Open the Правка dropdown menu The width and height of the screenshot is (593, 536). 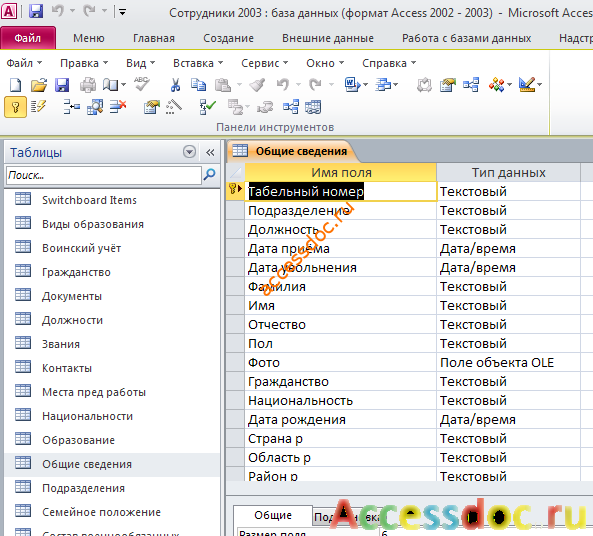[84, 63]
